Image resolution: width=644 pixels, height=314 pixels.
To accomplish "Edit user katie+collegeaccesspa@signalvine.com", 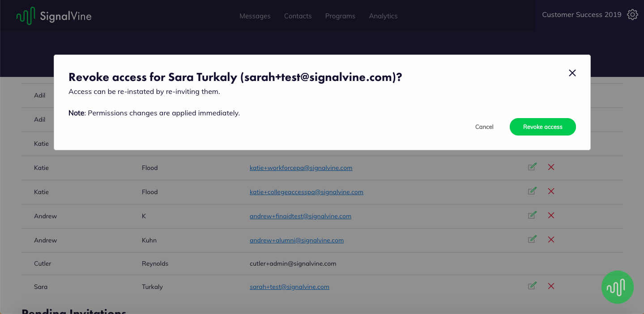I will [532, 191].
